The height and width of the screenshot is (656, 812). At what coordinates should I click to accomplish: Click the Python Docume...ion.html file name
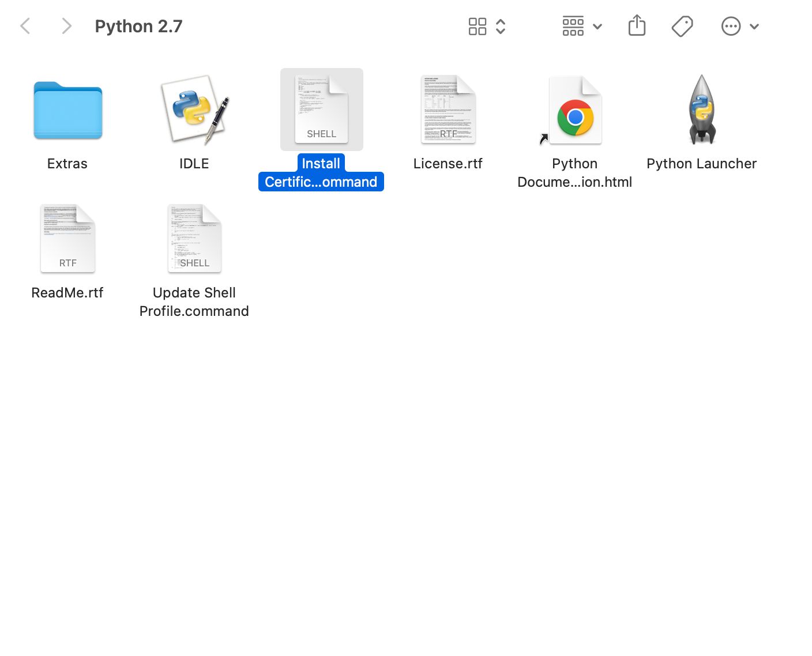click(x=575, y=173)
